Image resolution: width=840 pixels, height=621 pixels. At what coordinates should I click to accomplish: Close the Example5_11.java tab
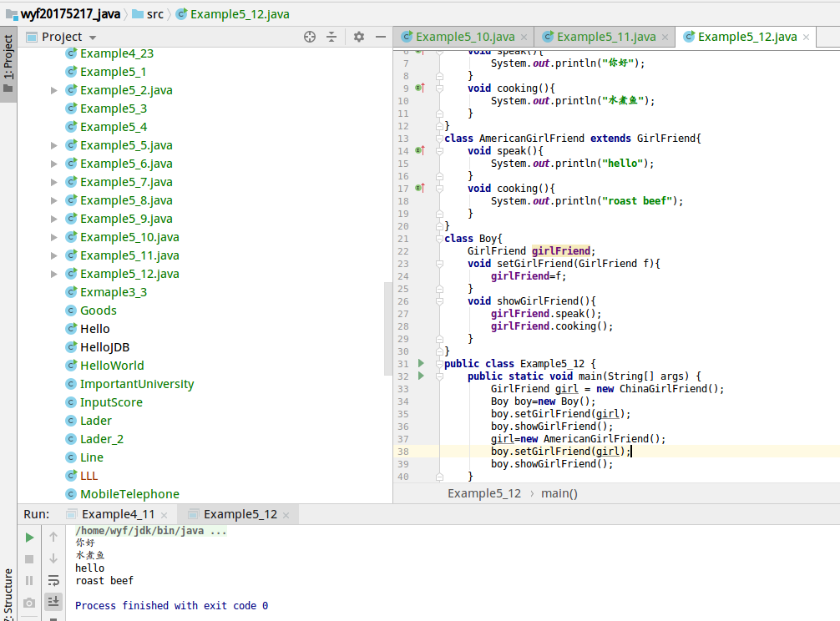(665, 38)
